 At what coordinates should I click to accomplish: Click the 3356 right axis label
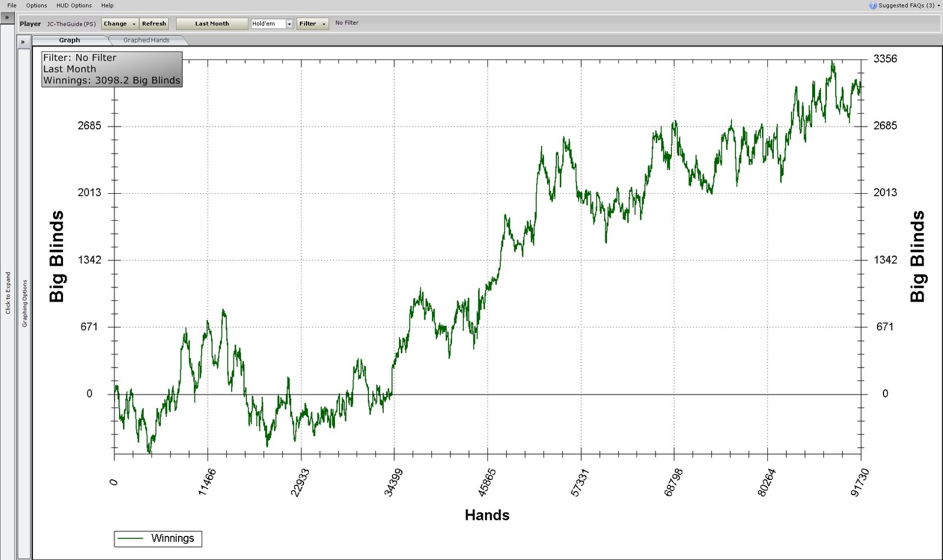[x=885, y=59]
